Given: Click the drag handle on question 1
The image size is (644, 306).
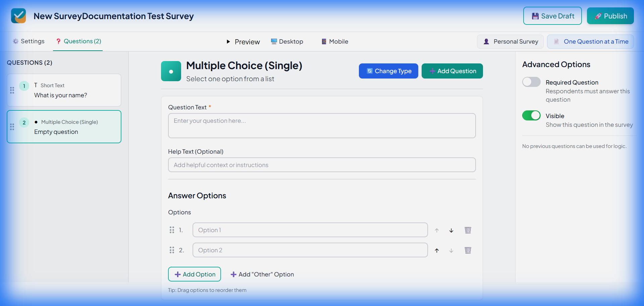Looking at the screenshot, I should [12, 90].
